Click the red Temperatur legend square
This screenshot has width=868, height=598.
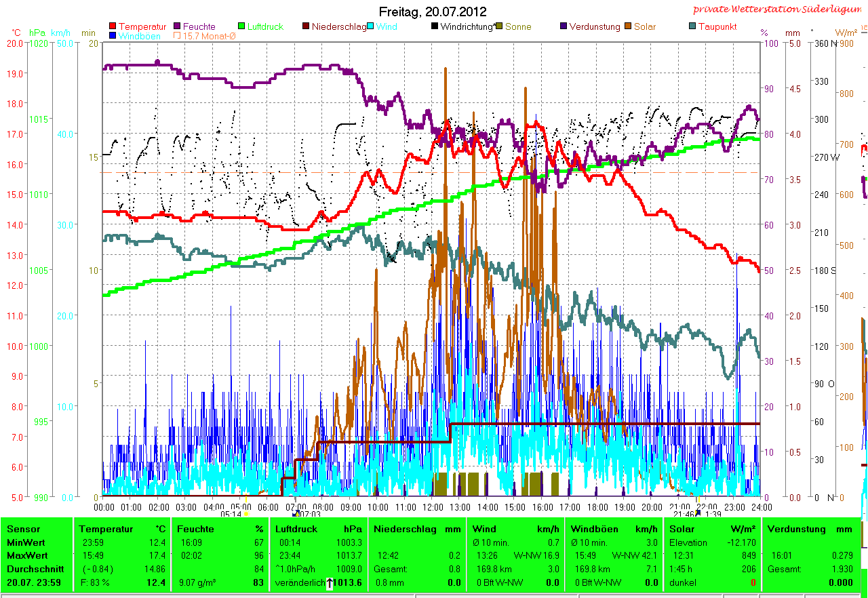click(113, 26)
